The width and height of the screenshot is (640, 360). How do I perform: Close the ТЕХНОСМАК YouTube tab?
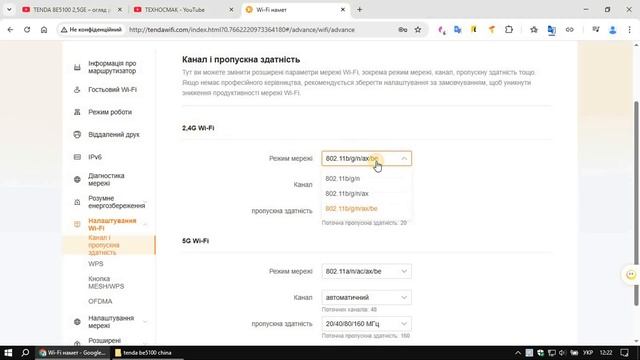pos(231,9)
